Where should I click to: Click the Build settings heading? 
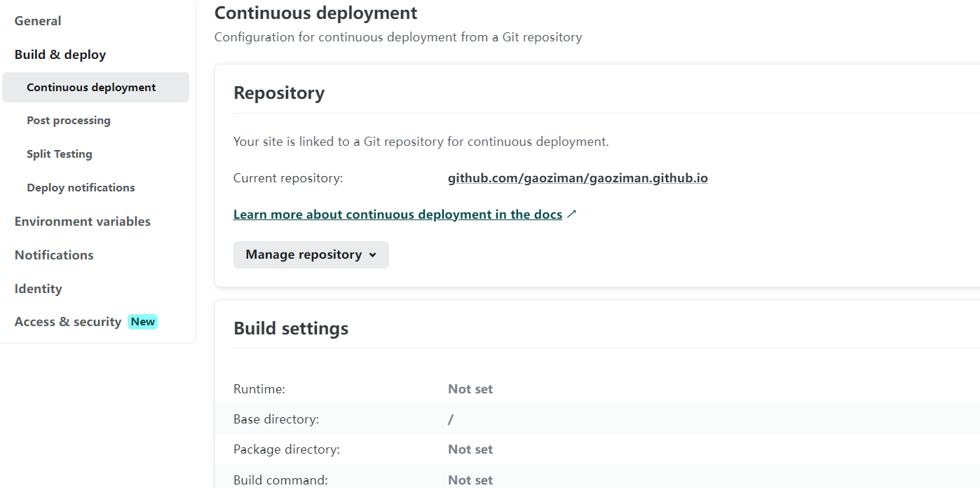pyautogui.click(x=291, y=328)
